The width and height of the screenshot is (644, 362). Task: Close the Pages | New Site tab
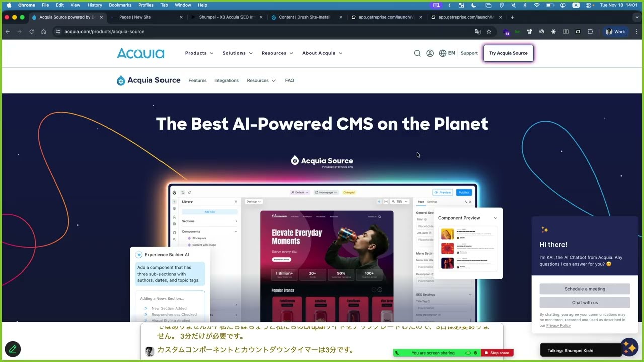pos(181,17)
